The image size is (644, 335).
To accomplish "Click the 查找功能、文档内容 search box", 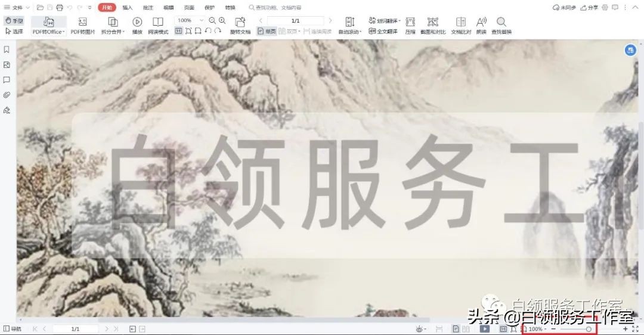I will [x=275, y=7].
